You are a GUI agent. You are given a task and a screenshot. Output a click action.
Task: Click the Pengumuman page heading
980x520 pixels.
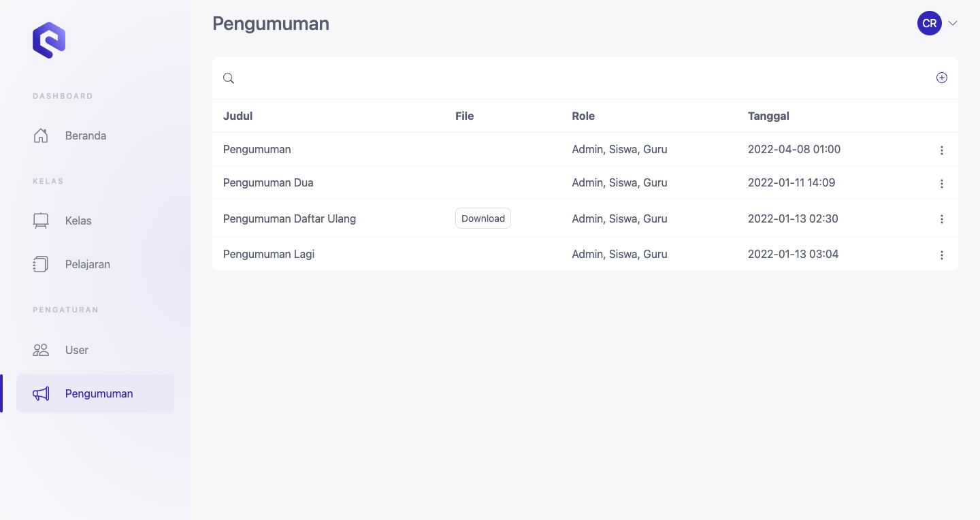click(x=271, y=24)
